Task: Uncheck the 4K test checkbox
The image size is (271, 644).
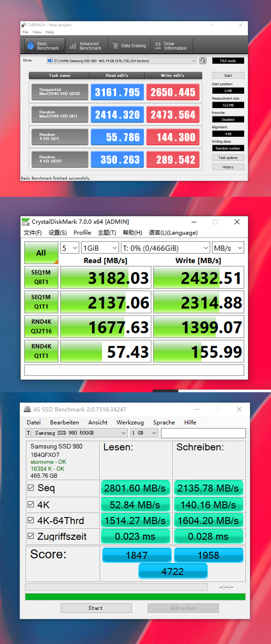Action: coord(31,504)
